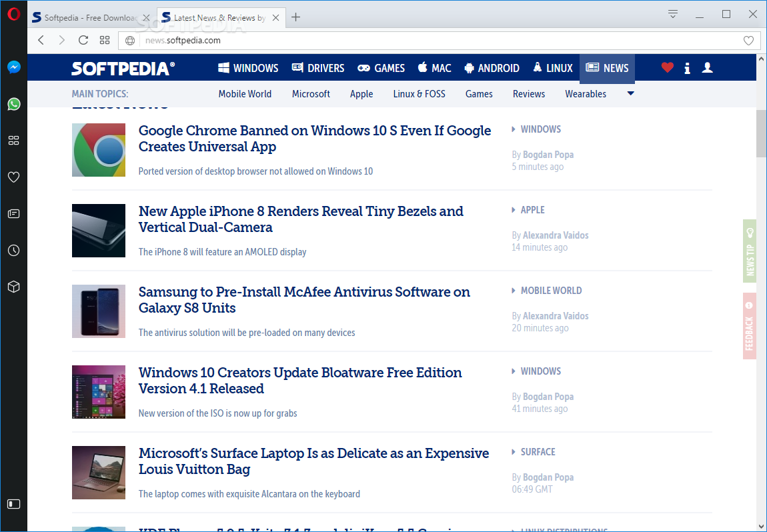Open Bookmarks heart in the sidebar
The height and width of the screenshot is (532, 767).
pyautogui.click(x=14, y=177)
